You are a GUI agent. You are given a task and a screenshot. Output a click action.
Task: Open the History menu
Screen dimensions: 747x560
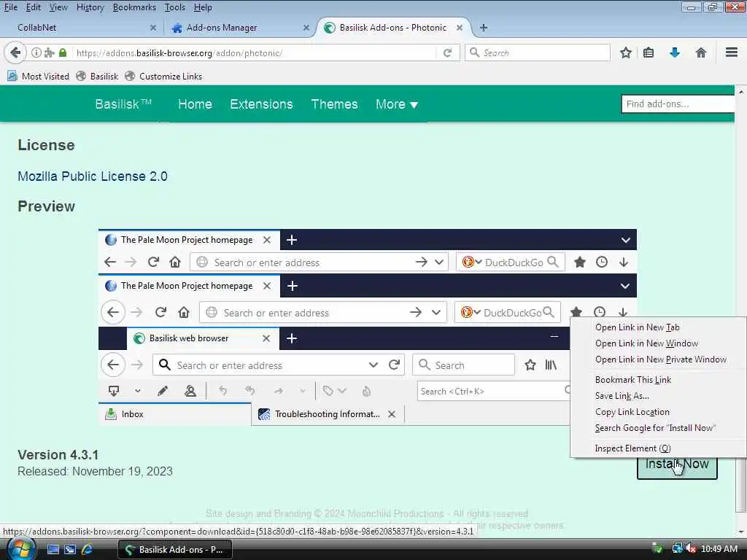click(x=90, y=7)
